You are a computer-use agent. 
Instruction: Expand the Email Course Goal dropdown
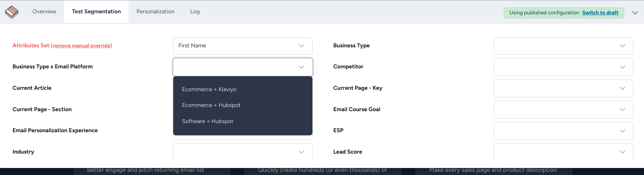point(563,109)
